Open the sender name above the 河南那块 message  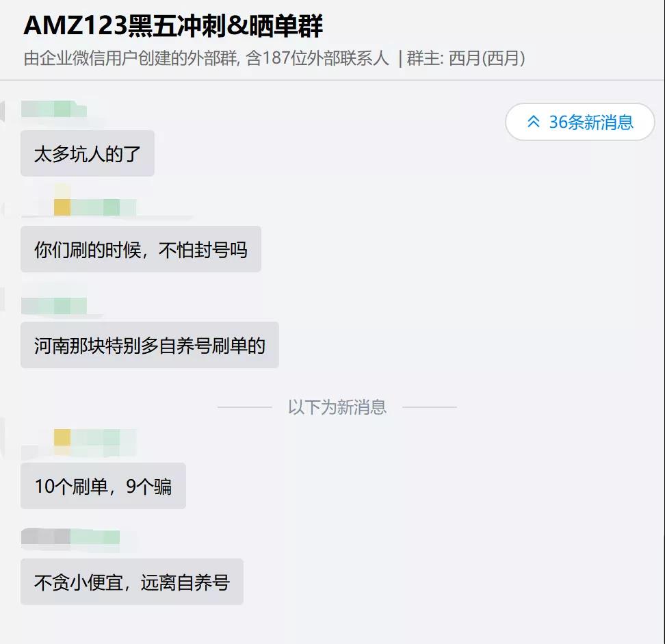tap(55, 305)
